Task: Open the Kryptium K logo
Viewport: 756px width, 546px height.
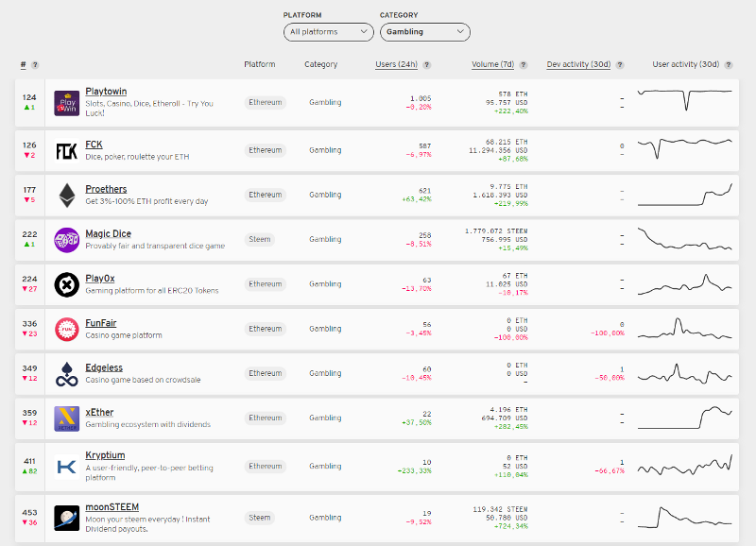Action: (66, 467)
